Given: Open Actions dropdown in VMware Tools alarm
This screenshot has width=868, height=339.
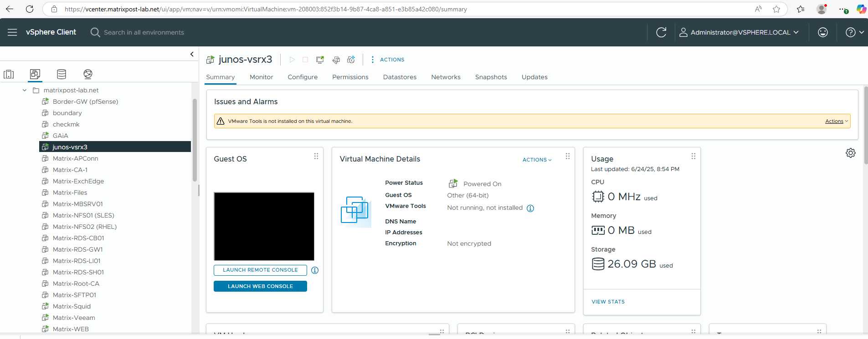Looking at the screenshot, I should [837, 121].
